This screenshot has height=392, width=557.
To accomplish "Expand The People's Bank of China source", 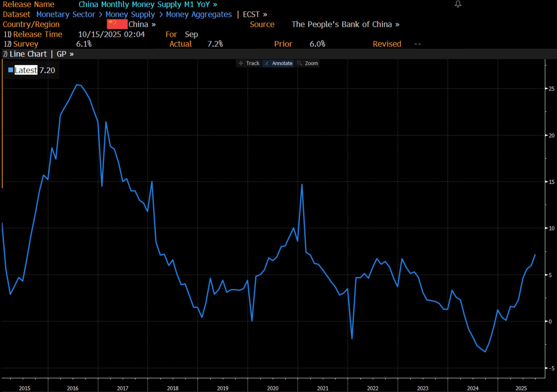I will 345,24.
